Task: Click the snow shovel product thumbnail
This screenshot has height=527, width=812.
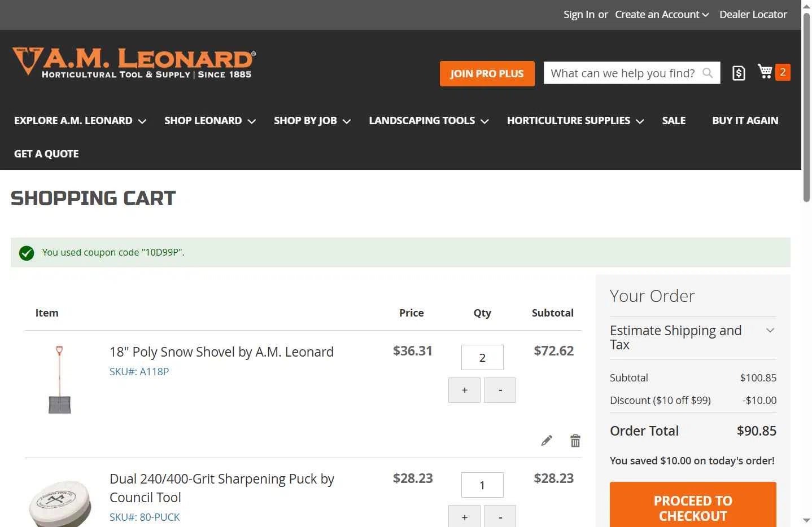Action: tap(59, 380)
